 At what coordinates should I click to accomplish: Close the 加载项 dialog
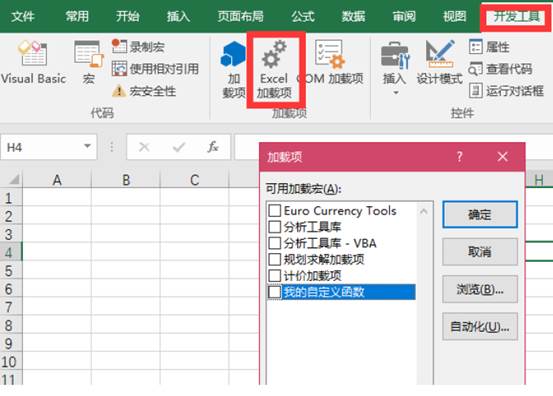(x=503, y=157)
